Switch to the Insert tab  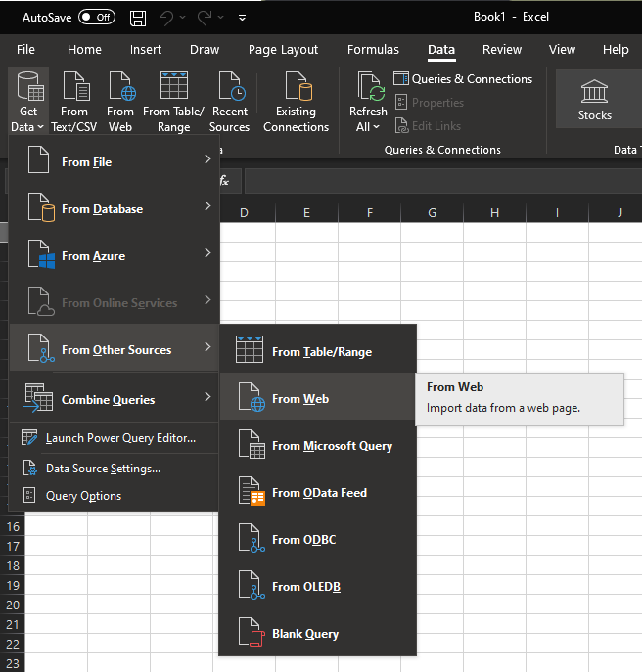(146, 50)
